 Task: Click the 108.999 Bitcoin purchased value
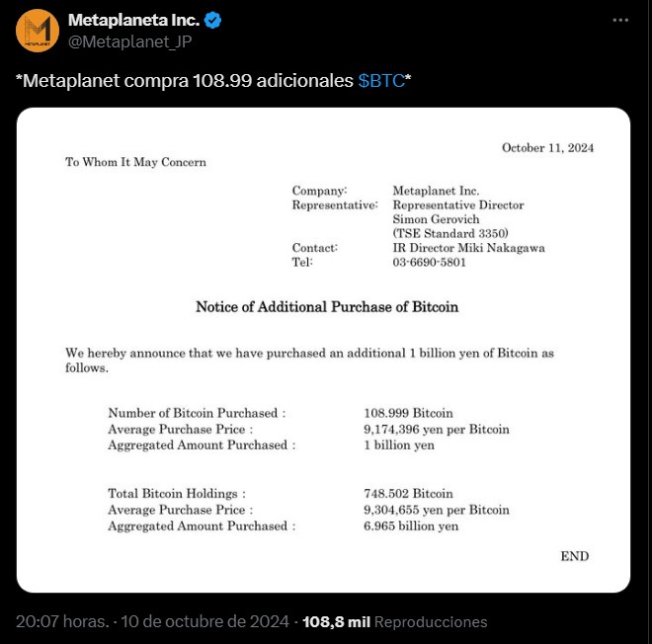(x=408, y=413)
